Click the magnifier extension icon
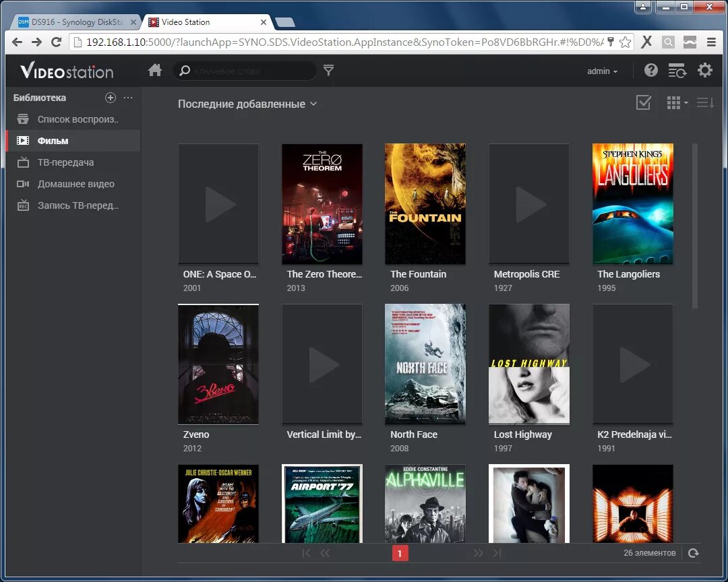 coord(668,42)
